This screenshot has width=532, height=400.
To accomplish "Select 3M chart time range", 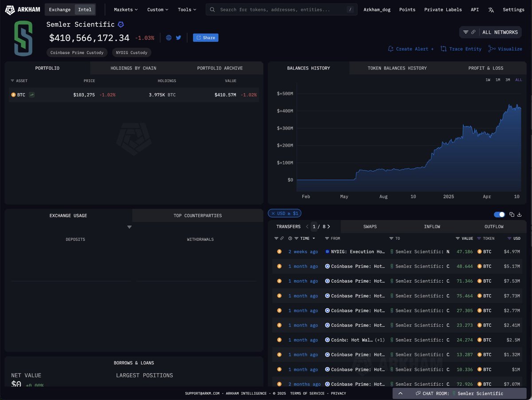I will click(x=508, y=80).
